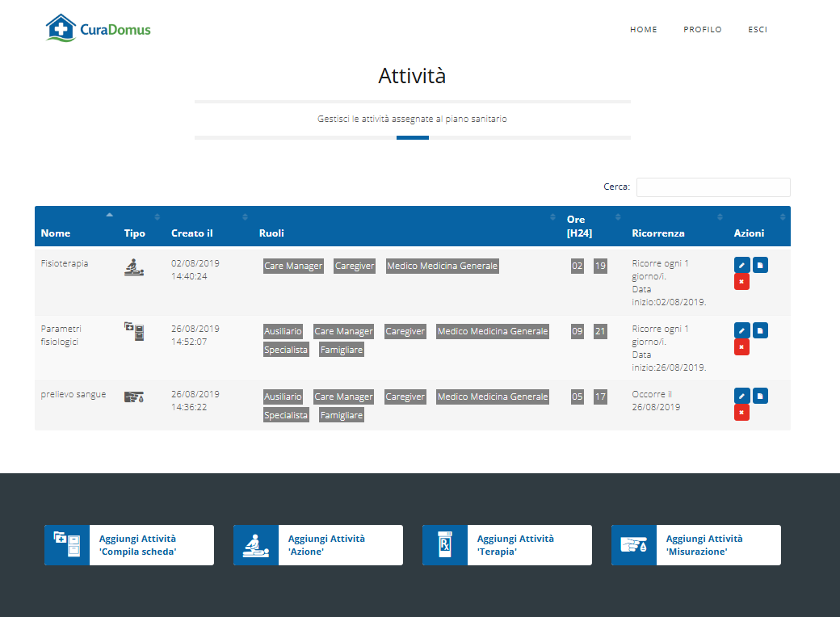Open document icon for Fisioterapia row
This screenshot has height=617, width=840.
tap(760, 265)
